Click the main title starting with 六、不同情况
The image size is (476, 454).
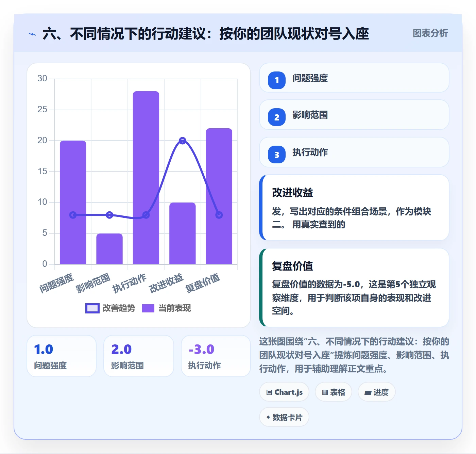tap(206, 34)
